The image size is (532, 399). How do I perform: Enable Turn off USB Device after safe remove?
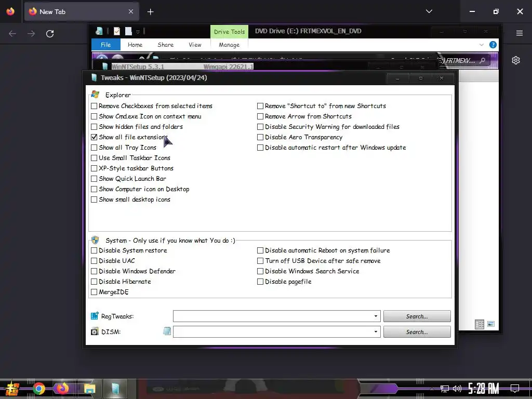click(260, 261)
